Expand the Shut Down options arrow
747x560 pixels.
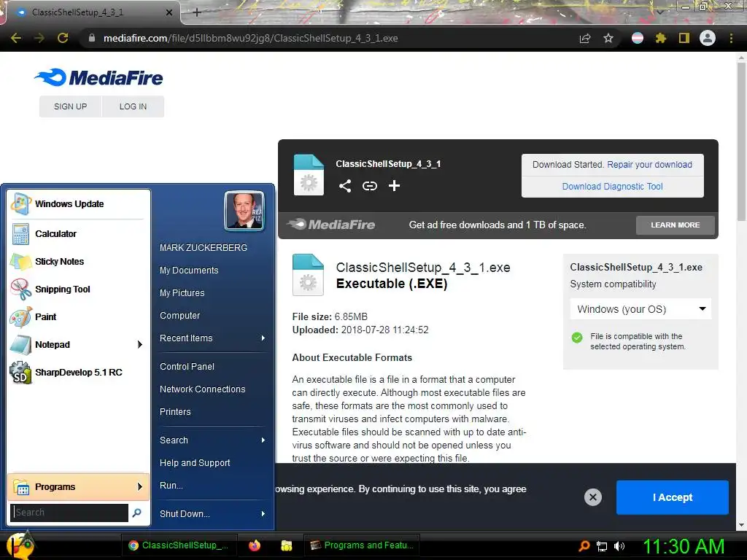pyautogui.click(x=263, y=514)
